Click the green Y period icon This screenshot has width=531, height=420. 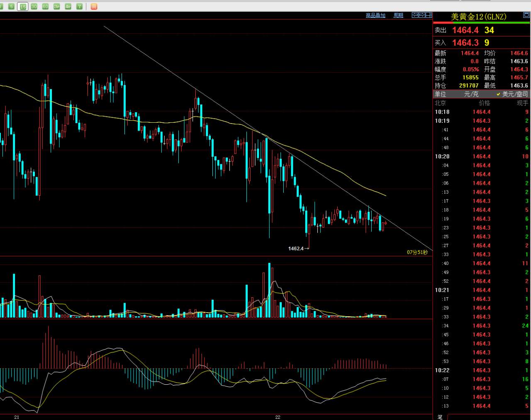tap(79, 7)
